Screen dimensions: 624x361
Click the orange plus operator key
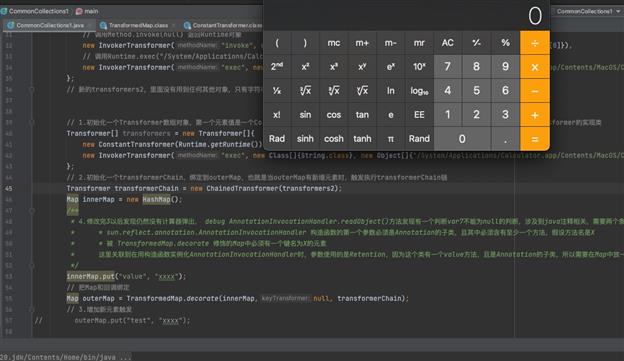tap(535, 115)
